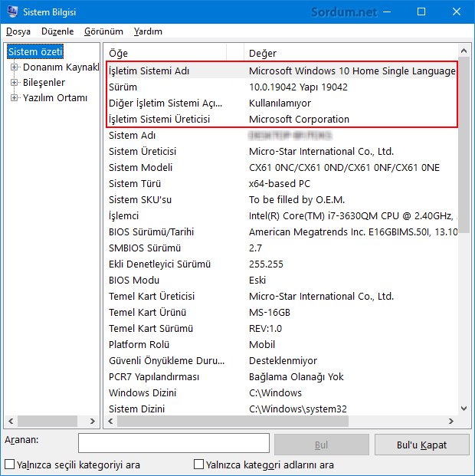Click the Öğe column header
This screenshot has width=475, height=476.
pos(165,53)
